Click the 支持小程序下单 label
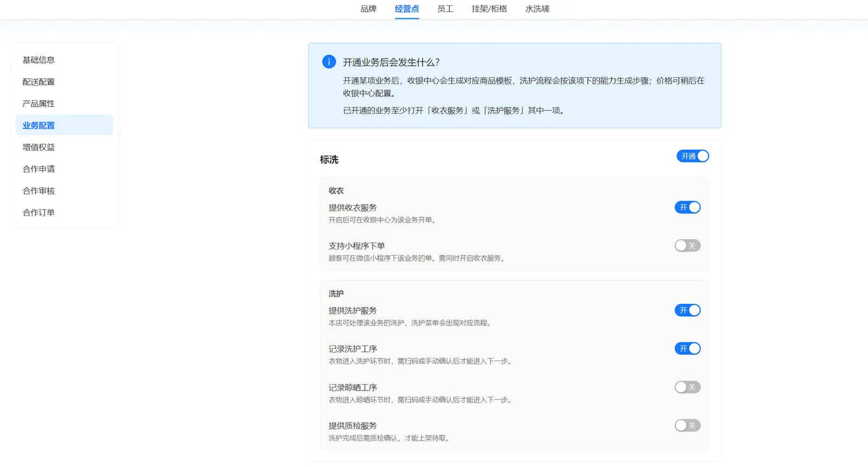Screen dimensions: 868x467 coord(357,246)
